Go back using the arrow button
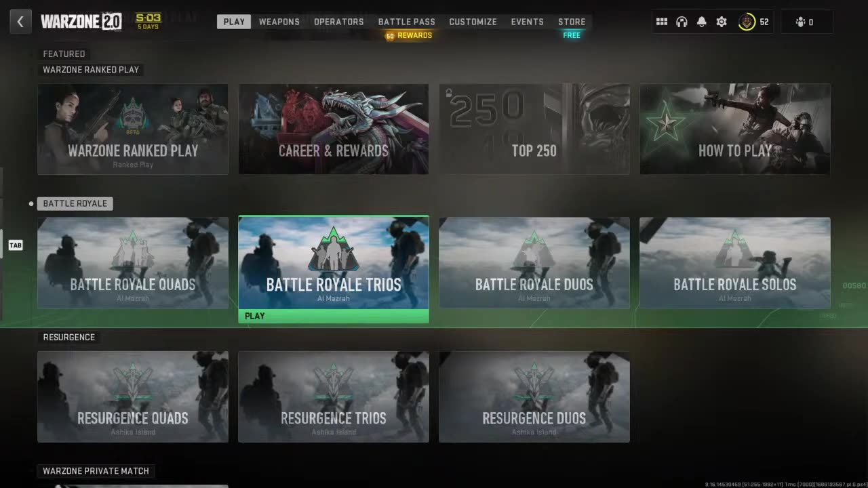Screen dimensions: 868x488 [x=20, y=22]
